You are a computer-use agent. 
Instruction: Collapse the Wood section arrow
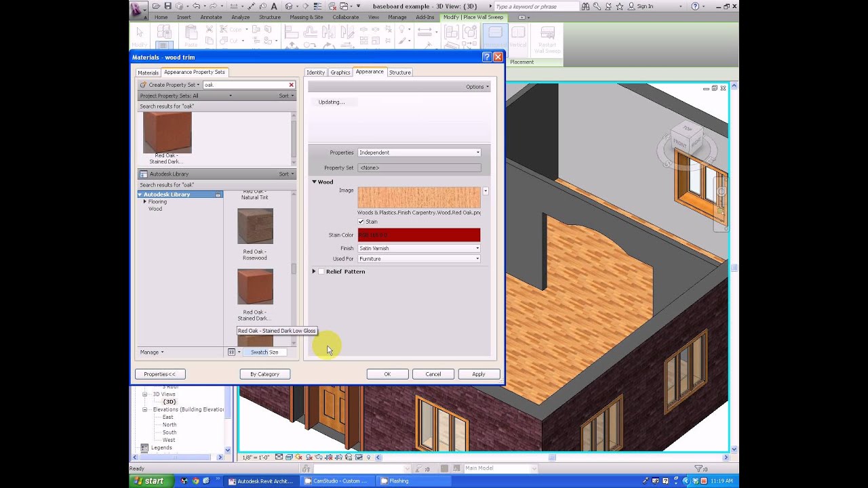point(314,182)
